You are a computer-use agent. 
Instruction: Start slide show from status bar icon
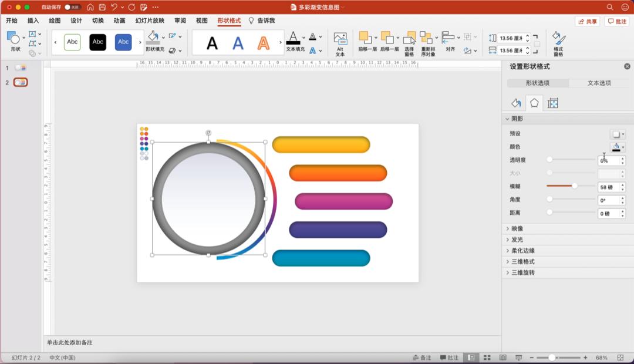(518, 358)
